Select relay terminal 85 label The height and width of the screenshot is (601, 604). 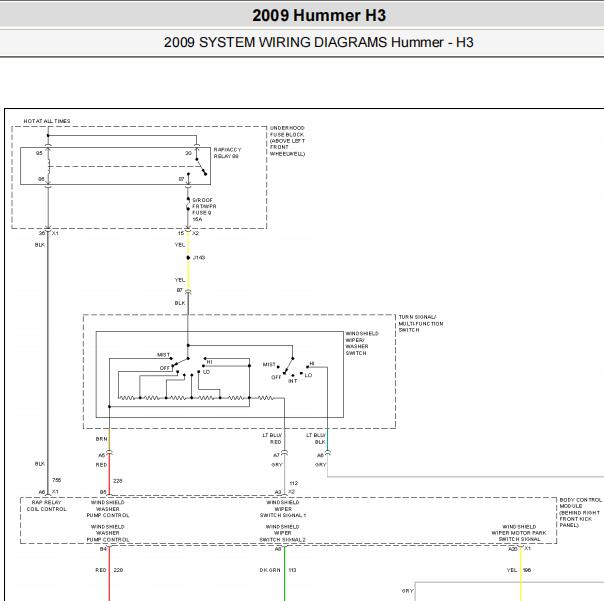coord(39,153)
